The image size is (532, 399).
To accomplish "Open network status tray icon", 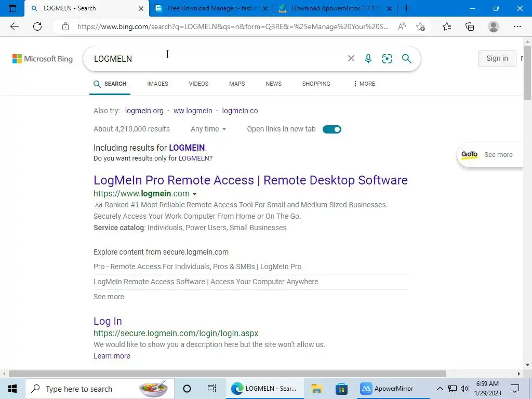I will pos(453,389).
